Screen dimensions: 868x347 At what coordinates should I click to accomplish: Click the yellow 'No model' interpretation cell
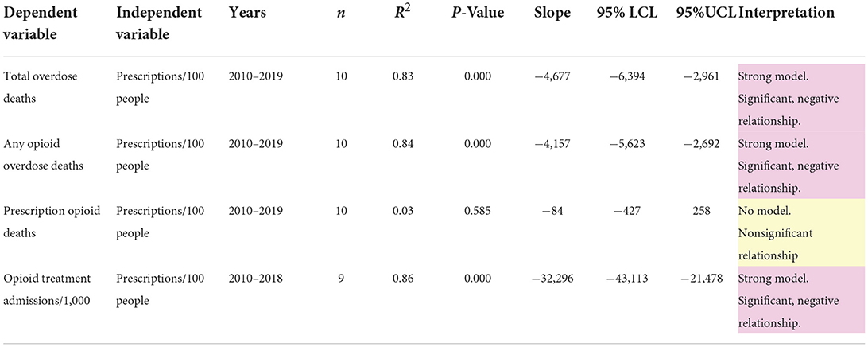pos(803,233)
